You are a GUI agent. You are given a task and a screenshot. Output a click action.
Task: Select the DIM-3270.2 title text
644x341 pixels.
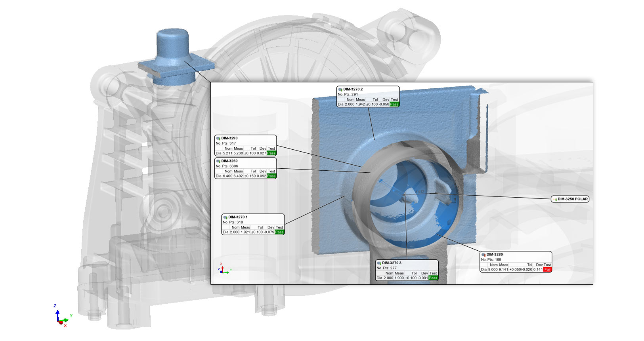[353, 90]
